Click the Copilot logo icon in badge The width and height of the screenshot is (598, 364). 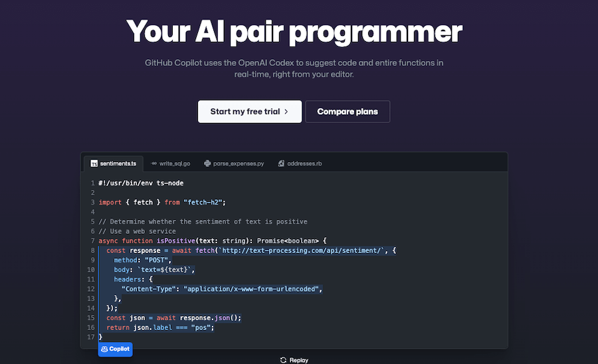(x=104, y=349)
